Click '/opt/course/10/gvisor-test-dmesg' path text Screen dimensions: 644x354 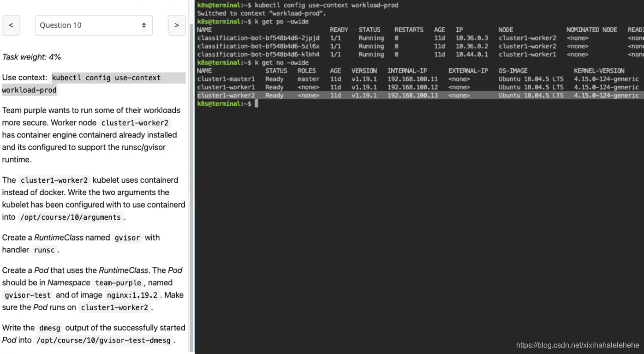pos(103,341)
